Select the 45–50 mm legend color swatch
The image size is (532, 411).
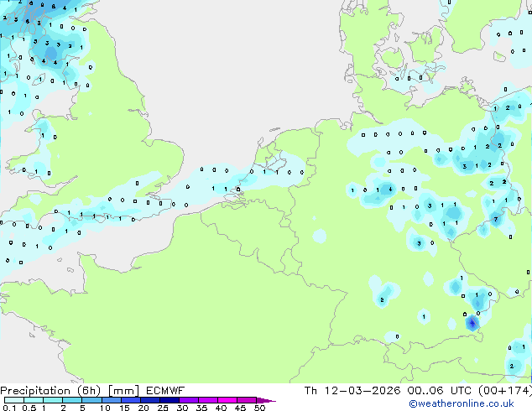(247, 400)
